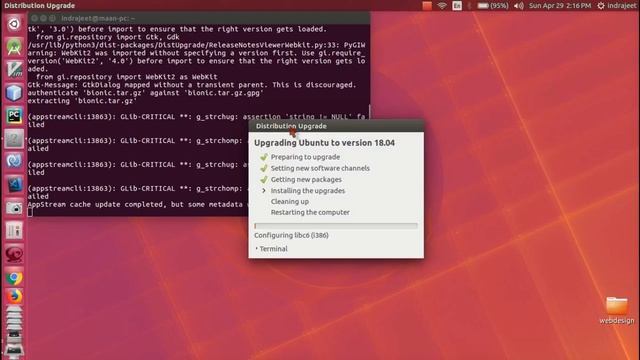
Task: Expand the Terminal details section
Action: pos(271,249)
